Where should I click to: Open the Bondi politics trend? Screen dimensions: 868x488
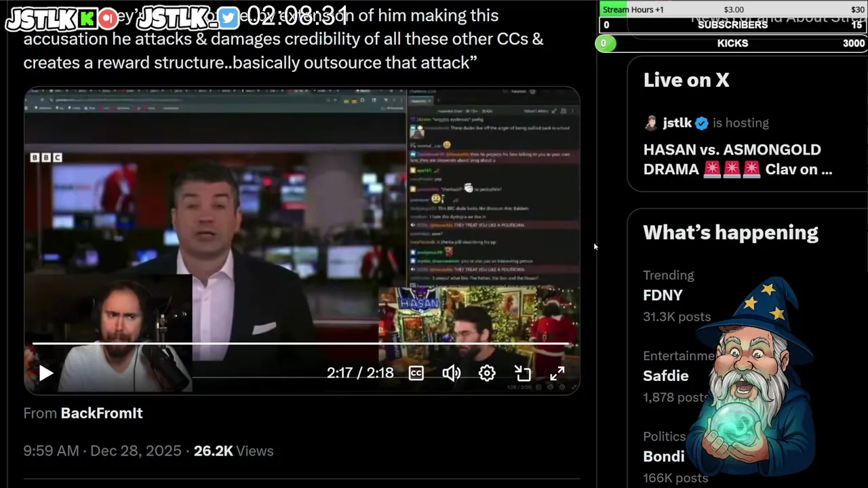point(663,456)
